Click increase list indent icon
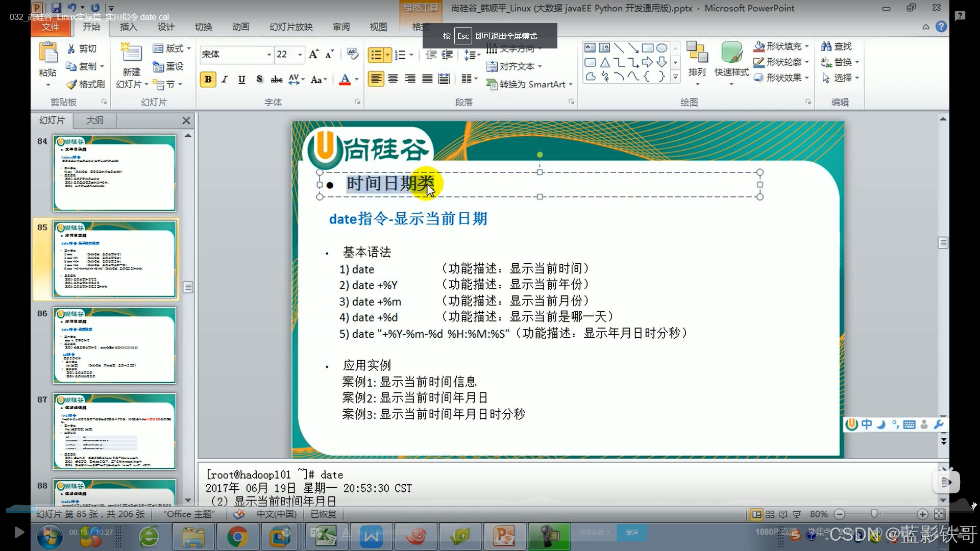Viewport: 980px width, 551px height. [x=448, y=55]
